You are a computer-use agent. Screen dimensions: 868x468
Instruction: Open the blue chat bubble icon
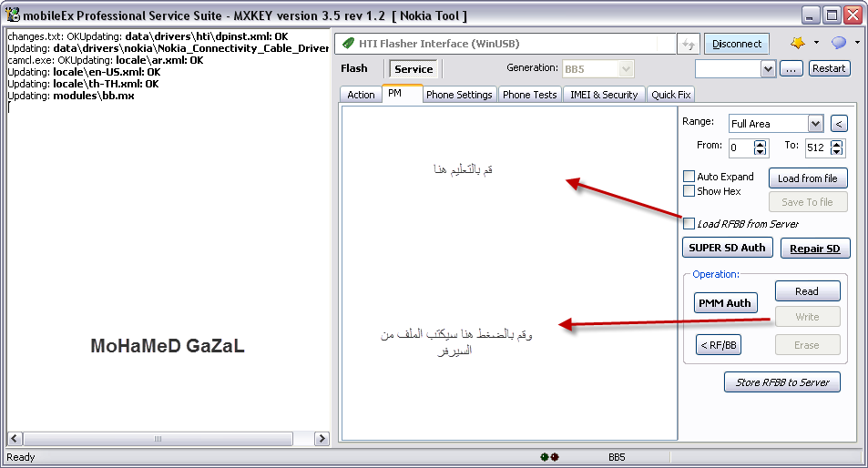[x=839, y=43]
